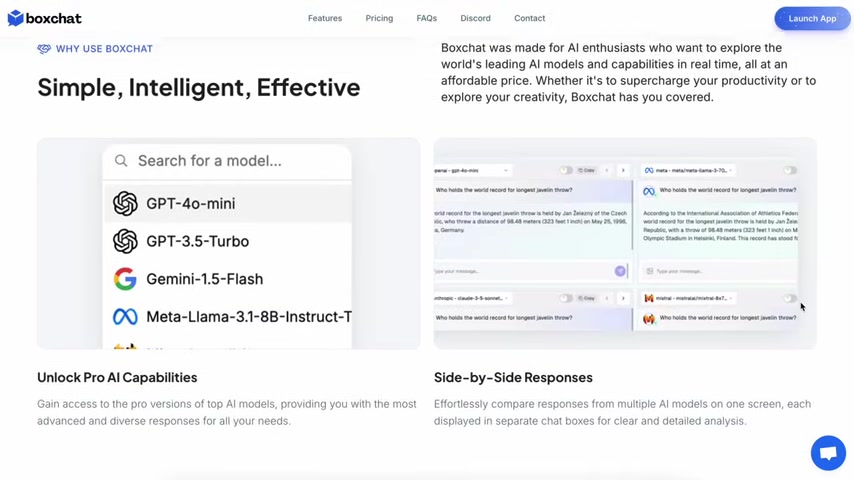Open the Discord nav link
The image size is (854, 480).
475,18
